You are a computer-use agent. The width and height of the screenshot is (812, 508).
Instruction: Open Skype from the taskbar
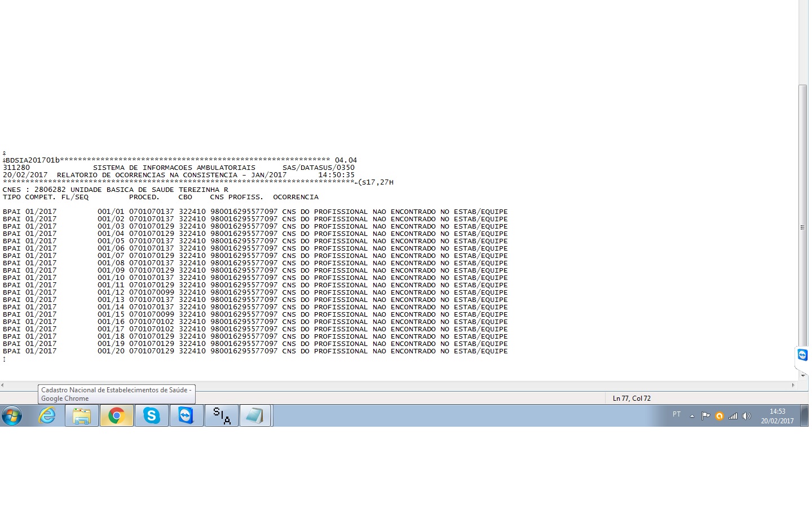pyautogui.click(x=152, y=416)
